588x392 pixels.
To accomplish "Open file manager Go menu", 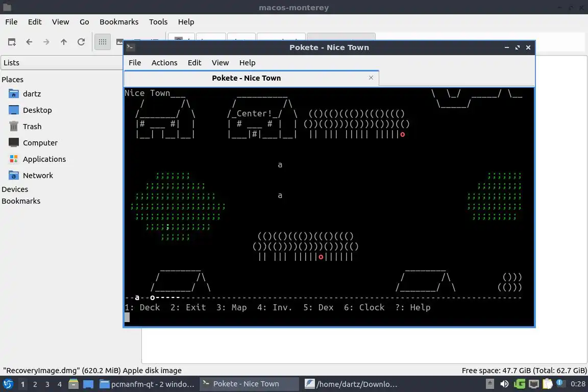I will tap(84, 22).
